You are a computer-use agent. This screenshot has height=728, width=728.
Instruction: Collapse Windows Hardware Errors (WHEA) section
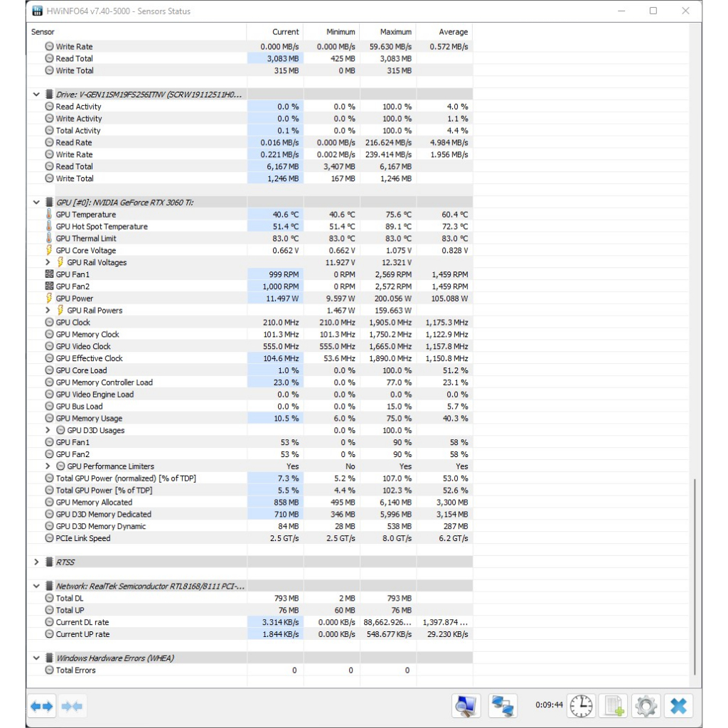tap(36, 658)
